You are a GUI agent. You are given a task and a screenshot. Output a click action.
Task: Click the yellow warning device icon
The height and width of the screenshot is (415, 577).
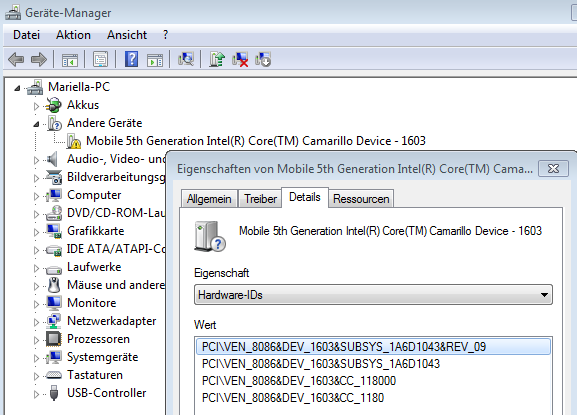[x=74, y=141]
